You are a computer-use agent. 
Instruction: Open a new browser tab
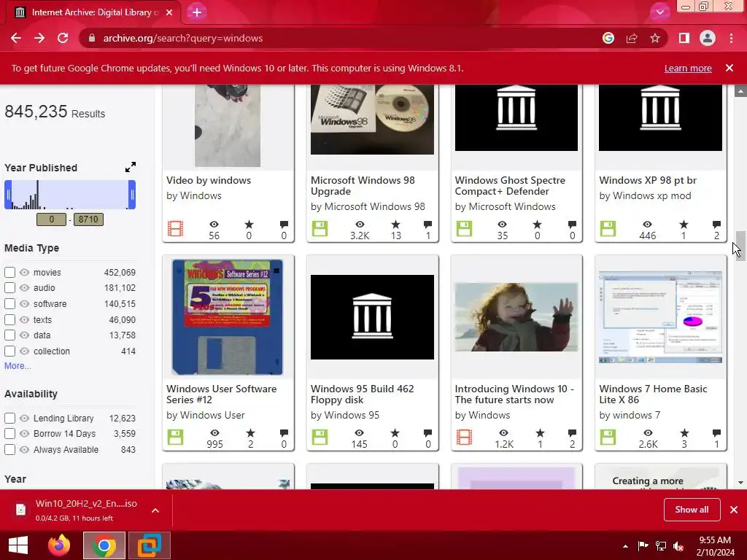[x=197, y=12]
